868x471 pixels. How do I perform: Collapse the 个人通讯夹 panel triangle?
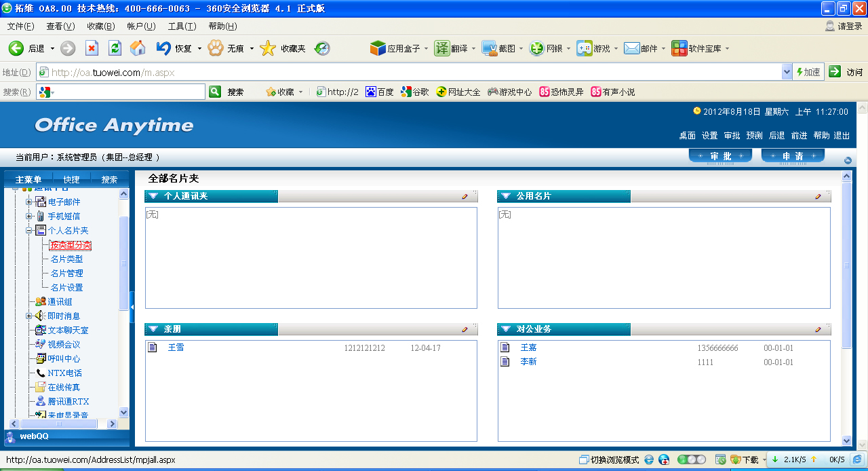click(x=153, y=196)
